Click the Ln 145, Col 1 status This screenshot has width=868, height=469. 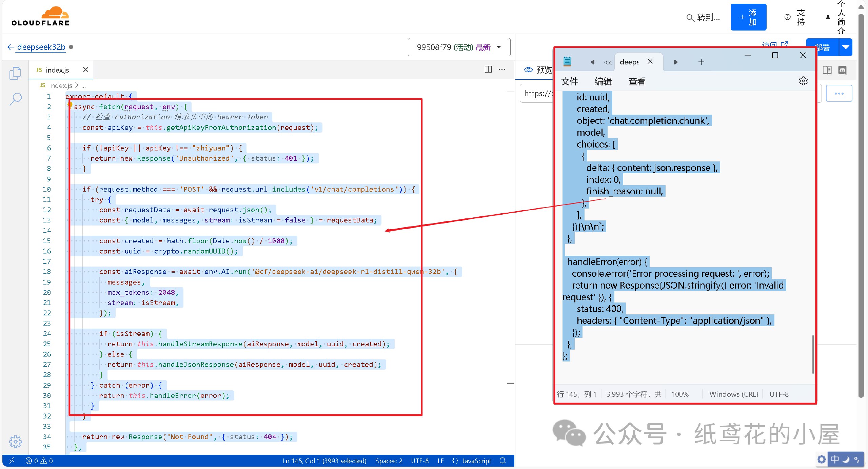coord(324,461)
